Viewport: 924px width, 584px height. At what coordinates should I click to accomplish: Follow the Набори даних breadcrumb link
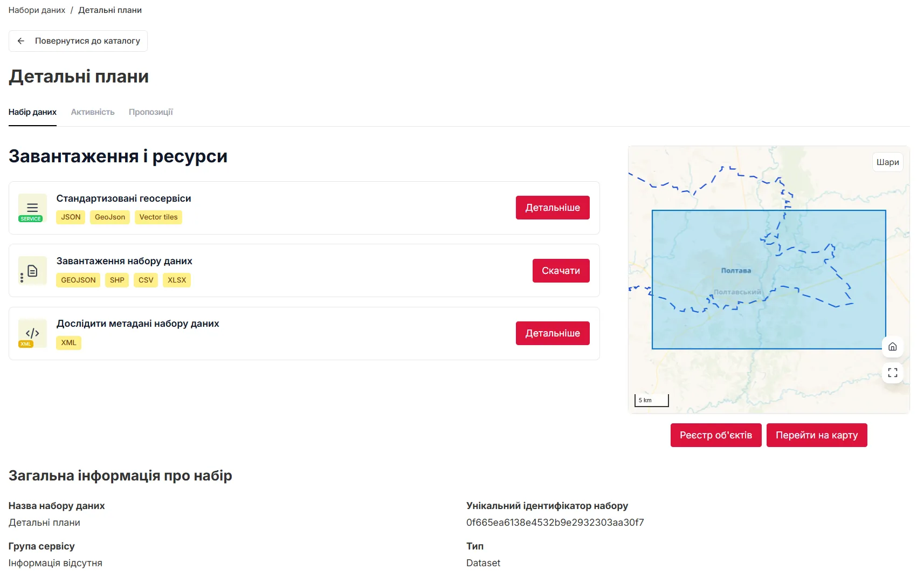[37, 10]
